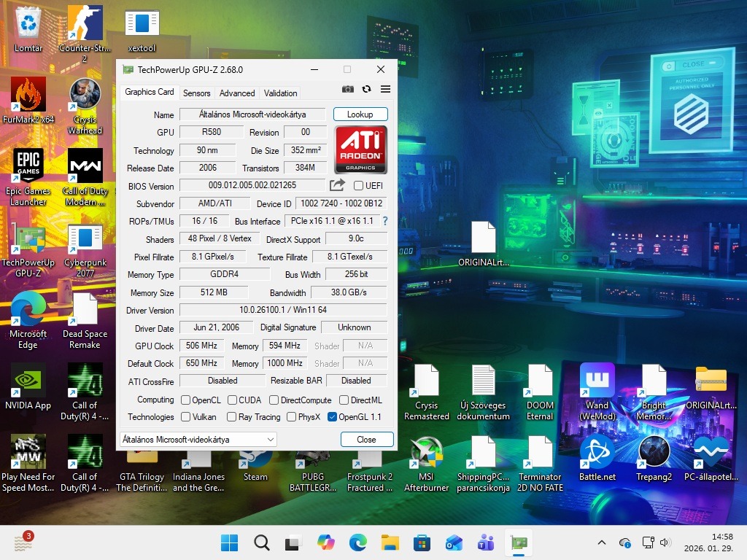The height and width of the screenshot is (560, 747).
Task: Open Crysis Remastered desktop shortcut
Action: click(x=426, y=392)
